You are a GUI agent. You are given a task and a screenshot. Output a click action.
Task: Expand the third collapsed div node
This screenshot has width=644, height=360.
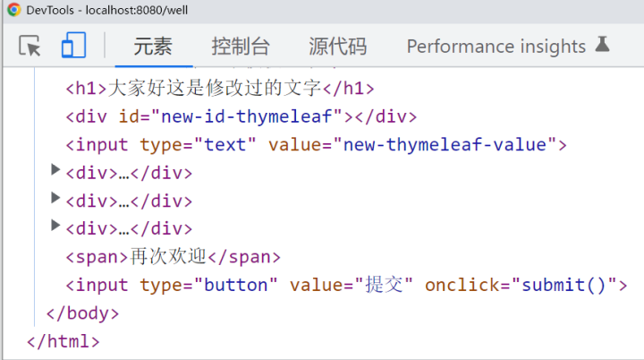[55, 225]
